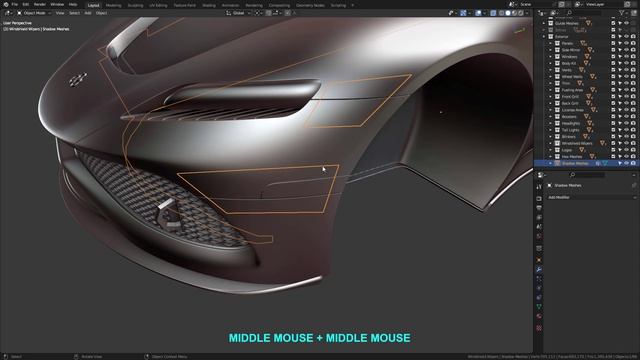The height and width of the screenshot is (360, 640).
Task: Click the Scene name field
Action: coord(537,4)
